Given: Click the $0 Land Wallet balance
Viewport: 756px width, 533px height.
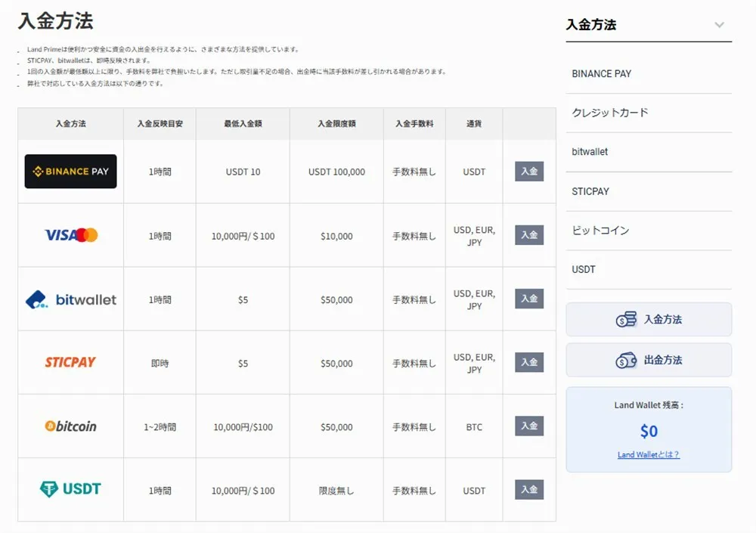Looking at the screenshot, I should (649, 431).
